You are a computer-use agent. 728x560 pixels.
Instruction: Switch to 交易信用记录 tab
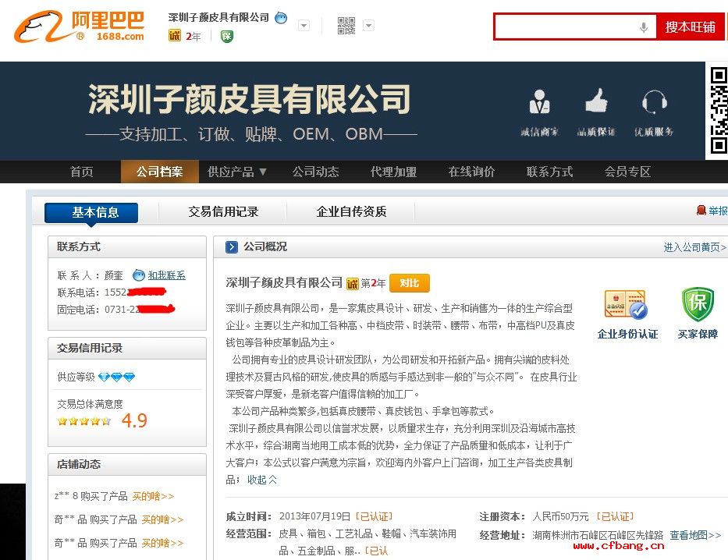coord(223,212)
